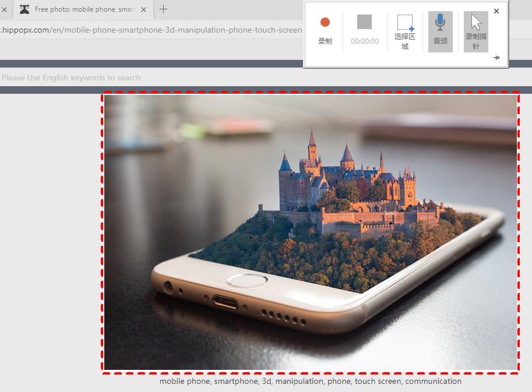This screenshot has width=532, height=392.
Task: Select the Free photo: mobile phone tab
Action: click(83, 9)
